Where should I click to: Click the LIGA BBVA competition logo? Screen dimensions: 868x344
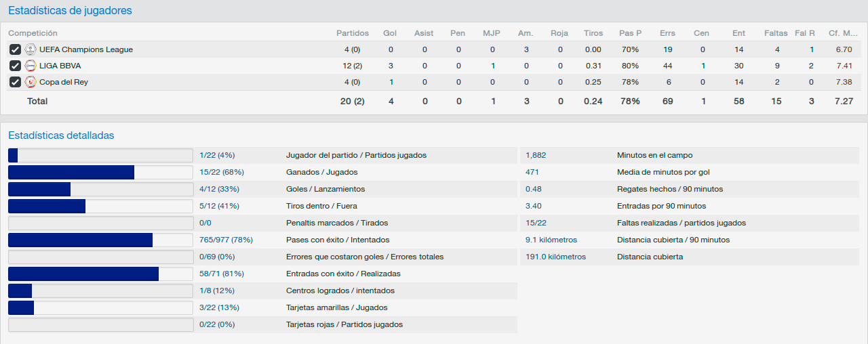pyautogui.click(x=30, y=66)
